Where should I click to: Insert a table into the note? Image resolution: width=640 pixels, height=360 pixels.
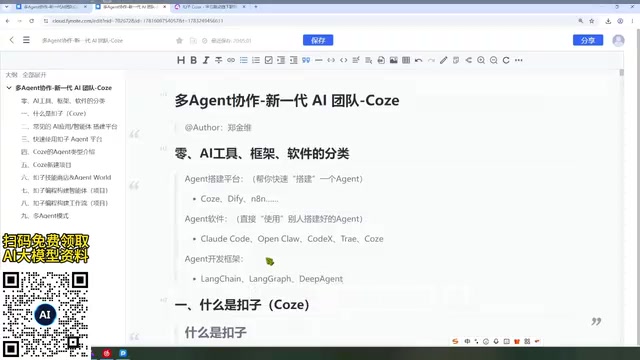(x=406, y=60)
